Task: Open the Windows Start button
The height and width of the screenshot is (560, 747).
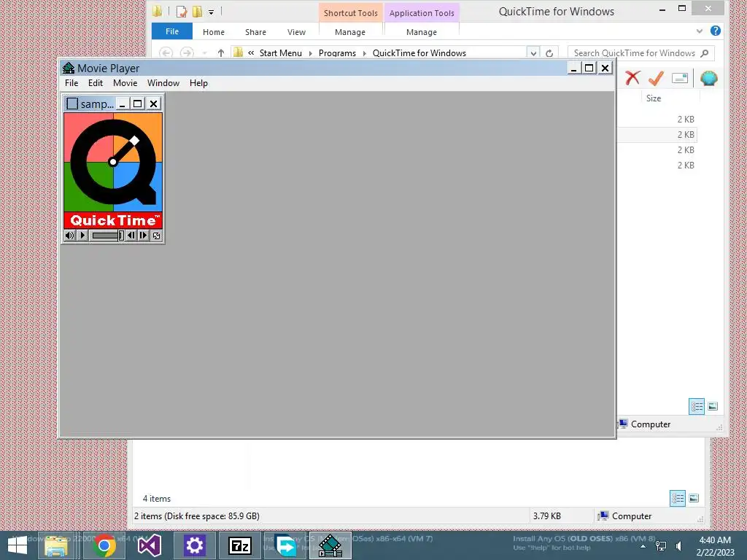Action: coord(18,545)
